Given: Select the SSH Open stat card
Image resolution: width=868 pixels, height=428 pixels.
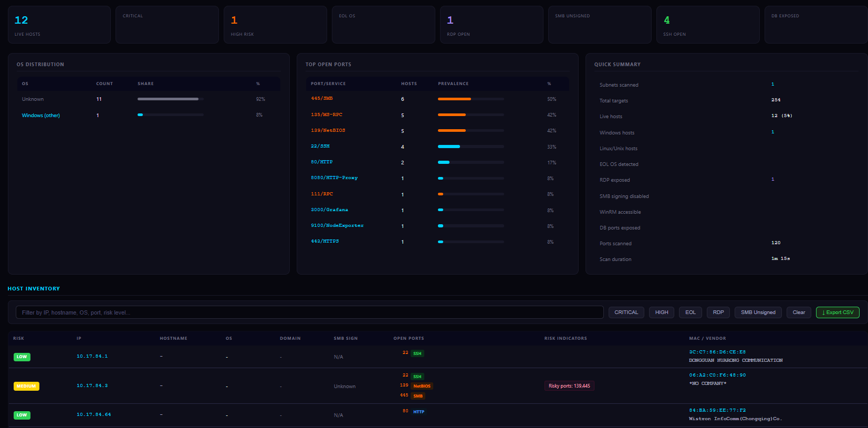Looking at the screenshot, I should pyautogui.click(x=708, y=25).
